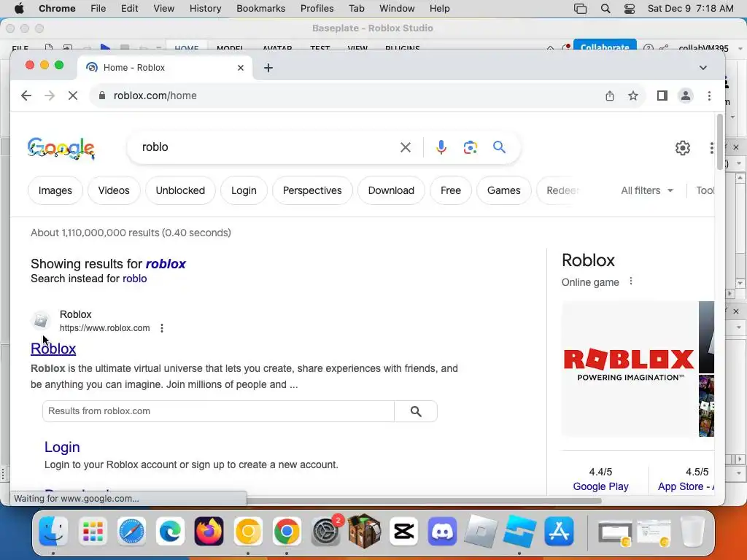Click the blue magnifier search button

pyautogui.click(x=499, y=147)
